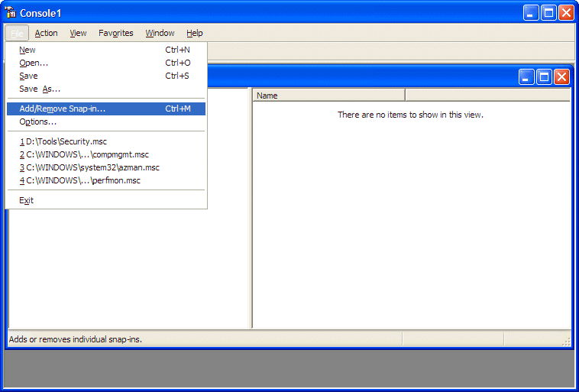Select Save in the File menu
Screen dimensions: 579x392
click(106, 76)
